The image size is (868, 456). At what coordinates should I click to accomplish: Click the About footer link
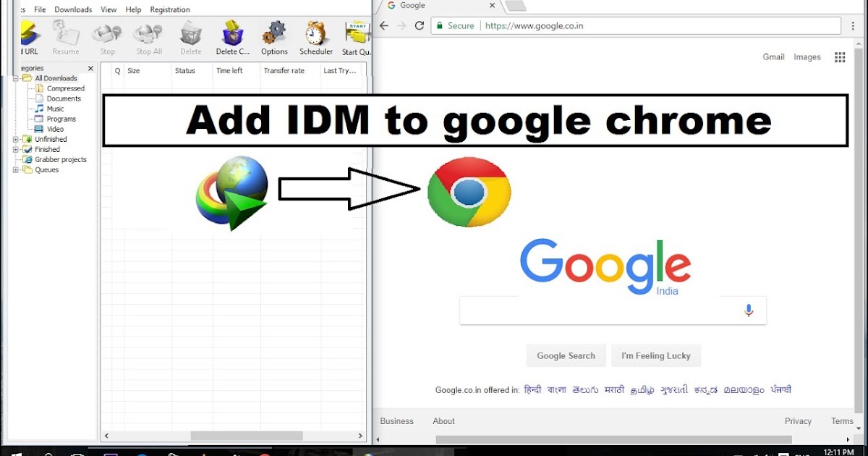[444, 421]
